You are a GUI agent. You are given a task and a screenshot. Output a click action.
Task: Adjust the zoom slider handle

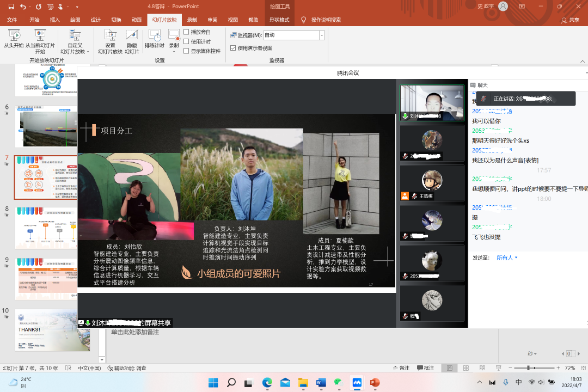[528, 368]
